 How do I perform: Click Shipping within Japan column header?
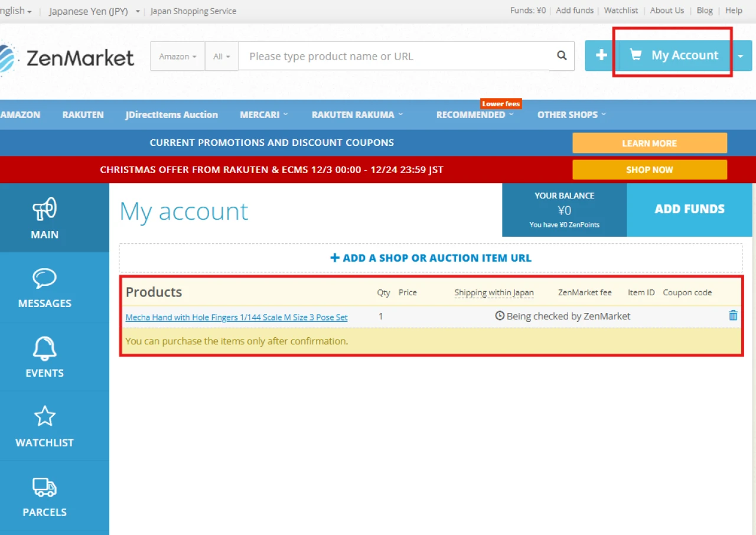pos(494,292)
